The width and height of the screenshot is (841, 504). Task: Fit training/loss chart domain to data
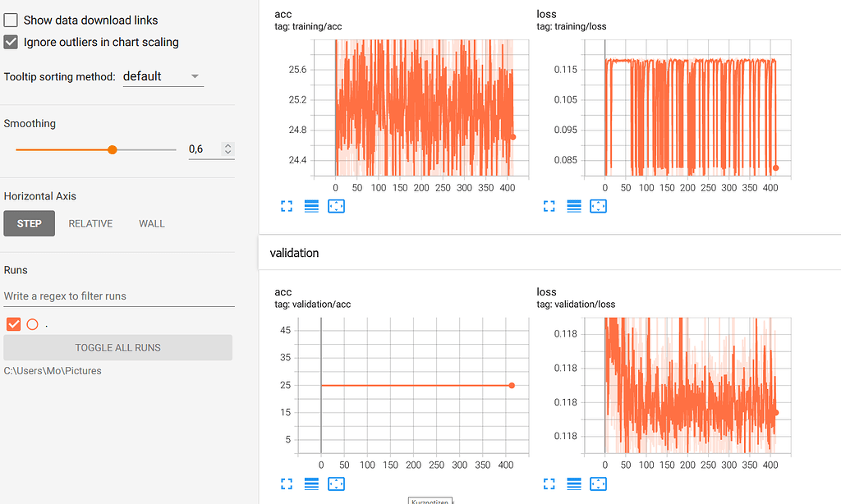[x=598, y=206]
